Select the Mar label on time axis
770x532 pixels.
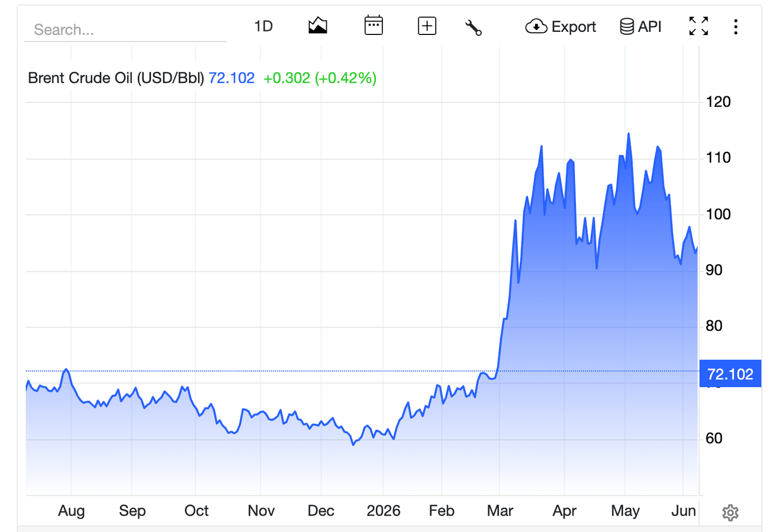500,510
